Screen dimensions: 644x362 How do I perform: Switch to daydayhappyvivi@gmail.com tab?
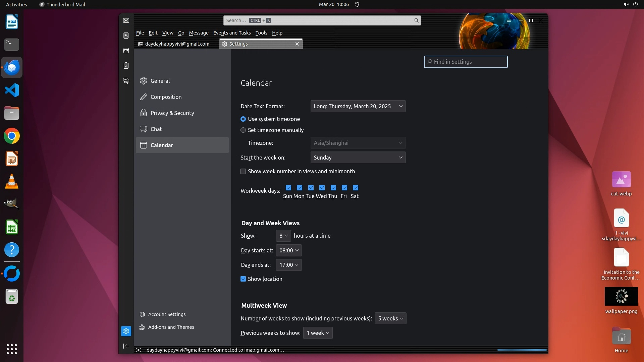tap(177, 44)
